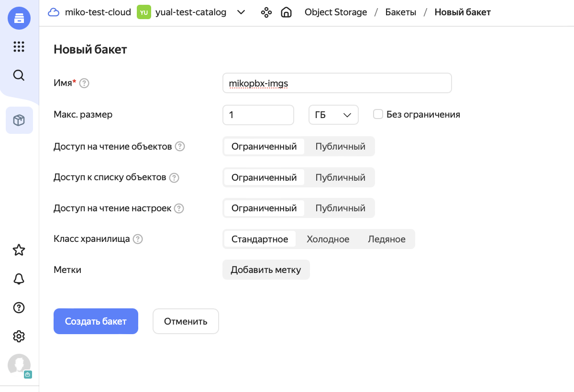Expand the yual-test-catalog folder selector chevron
574x392 pixels.
(241, 12)
